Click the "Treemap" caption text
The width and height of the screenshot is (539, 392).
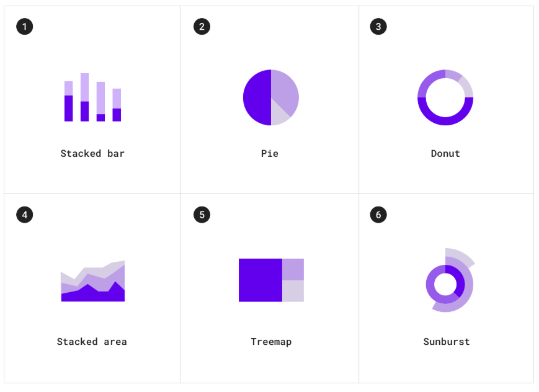(271, 342)
